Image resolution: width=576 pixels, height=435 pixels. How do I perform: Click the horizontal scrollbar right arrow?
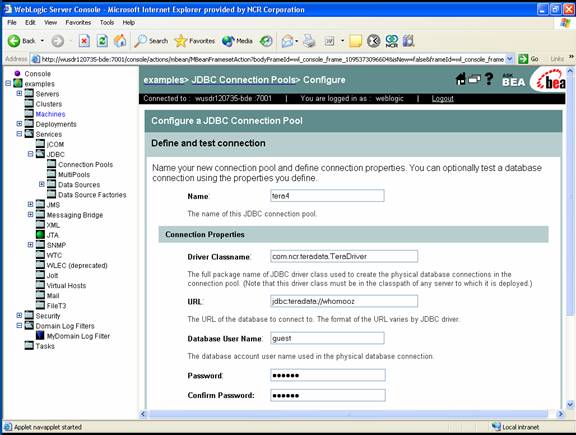tap(561, 414)
